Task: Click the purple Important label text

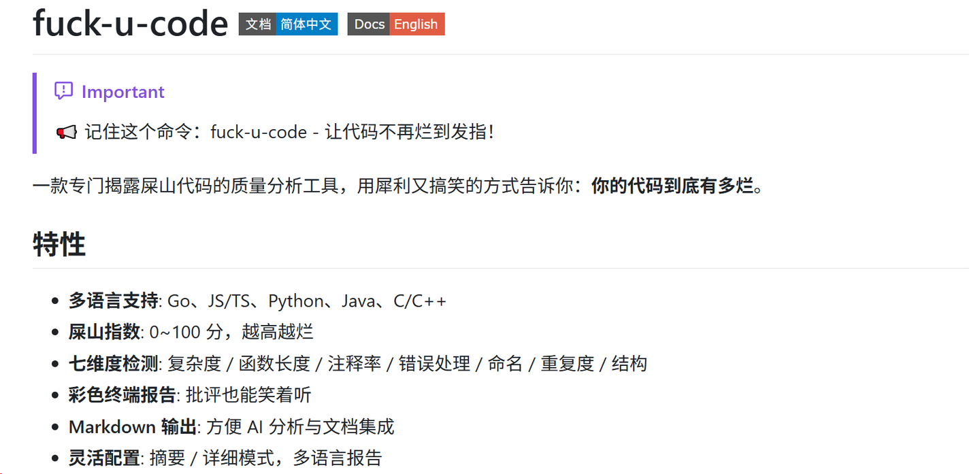Action: coord(123,92)
